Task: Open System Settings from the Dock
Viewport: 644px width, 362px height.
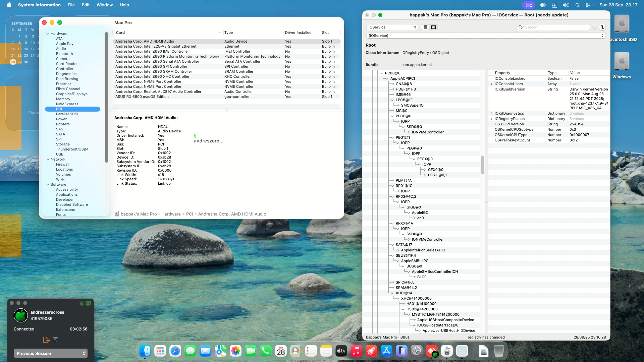Action: point(417,351)
